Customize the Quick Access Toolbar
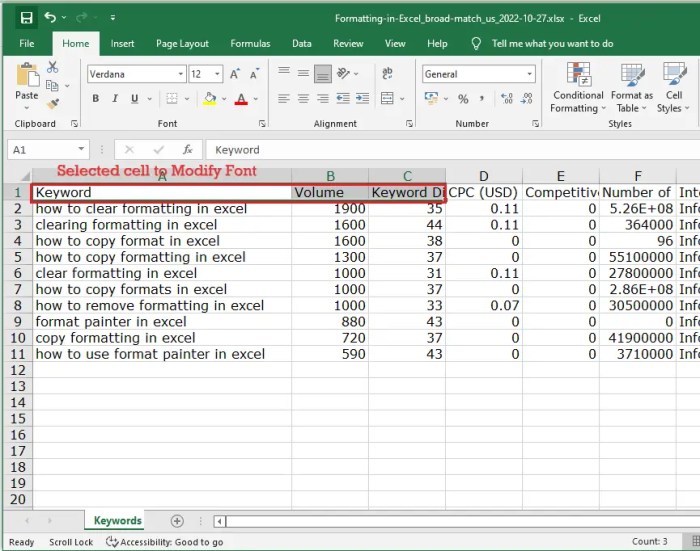 pos(112,18)
